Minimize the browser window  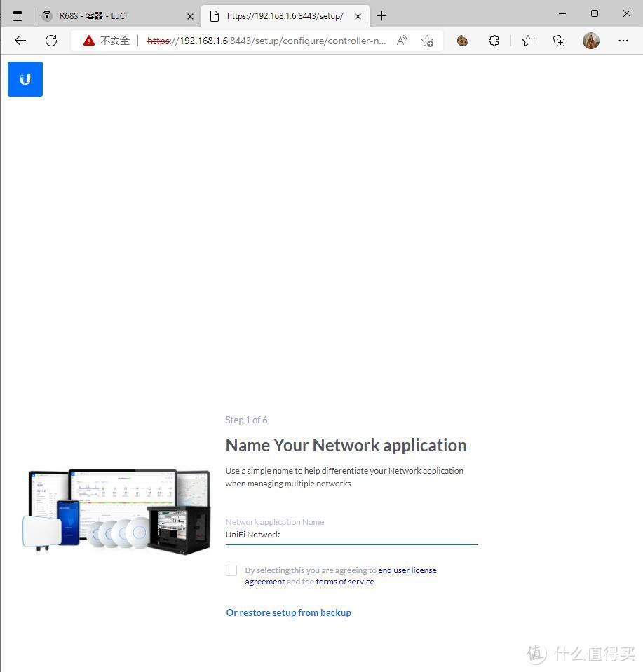[562, 14]
